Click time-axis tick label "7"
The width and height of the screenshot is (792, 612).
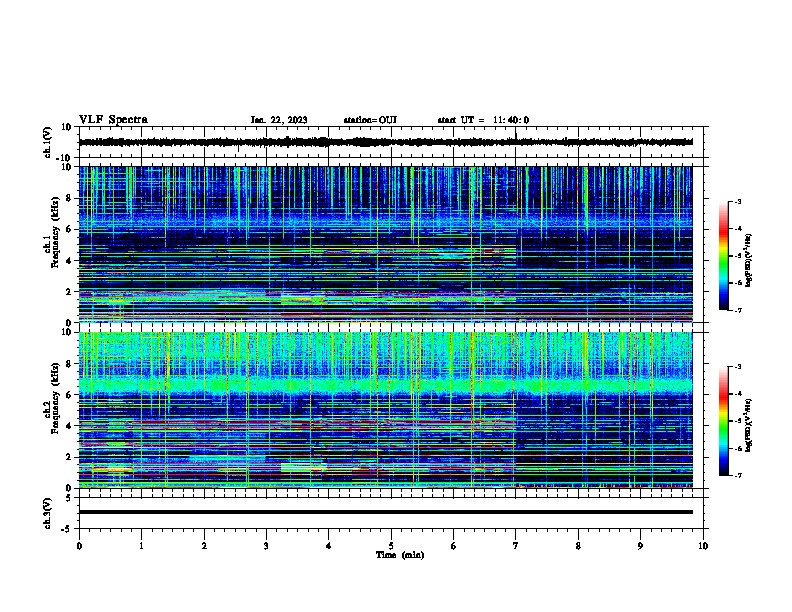516,546
